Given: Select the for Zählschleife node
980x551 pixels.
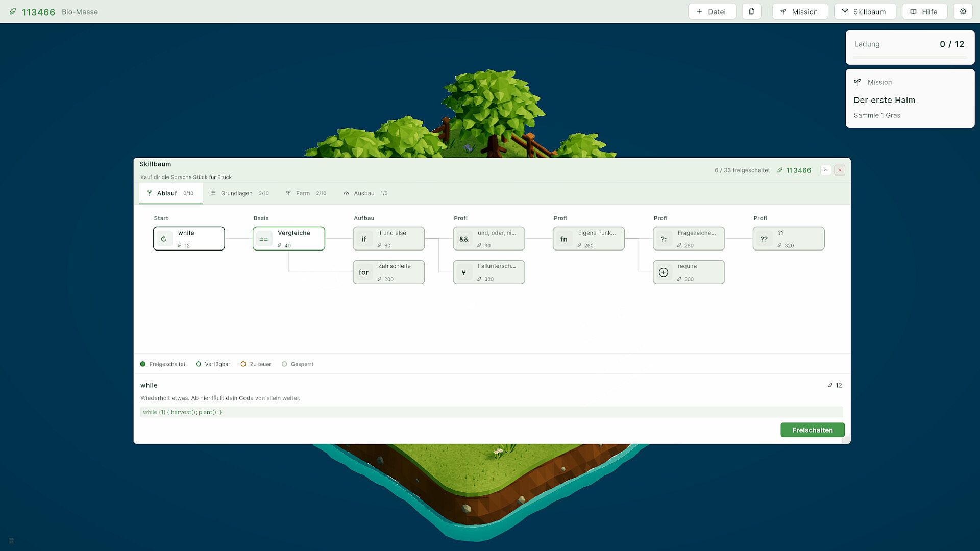Looking at the screenshot, I should click(389, 272).
